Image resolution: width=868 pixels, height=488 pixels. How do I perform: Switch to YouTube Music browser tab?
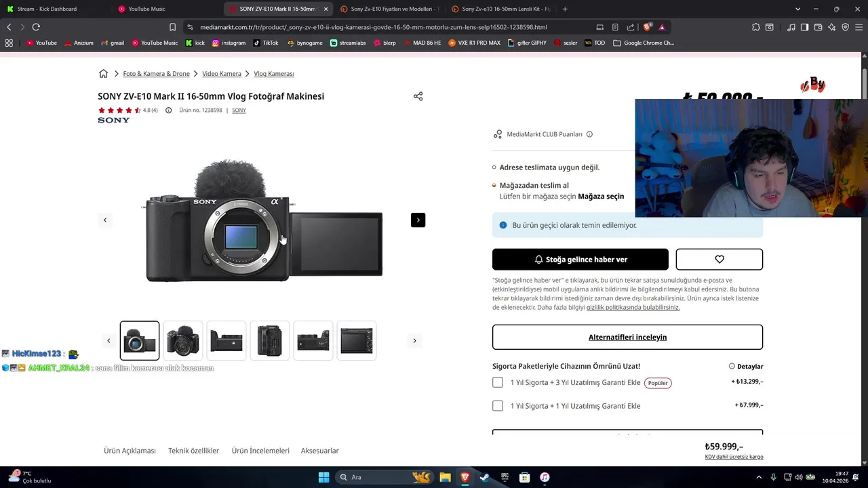pos(166,9)
